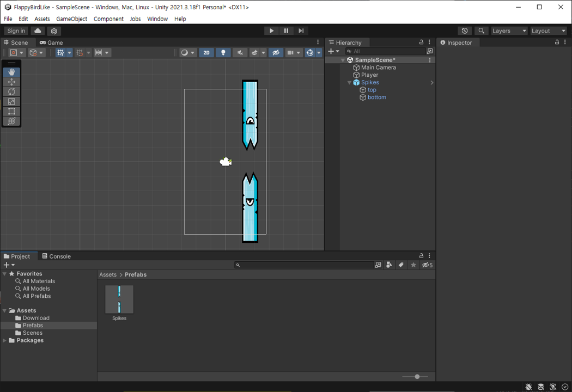Click Project search by label icon
This screenshot has width=572, height=392.
pos(401,265)
